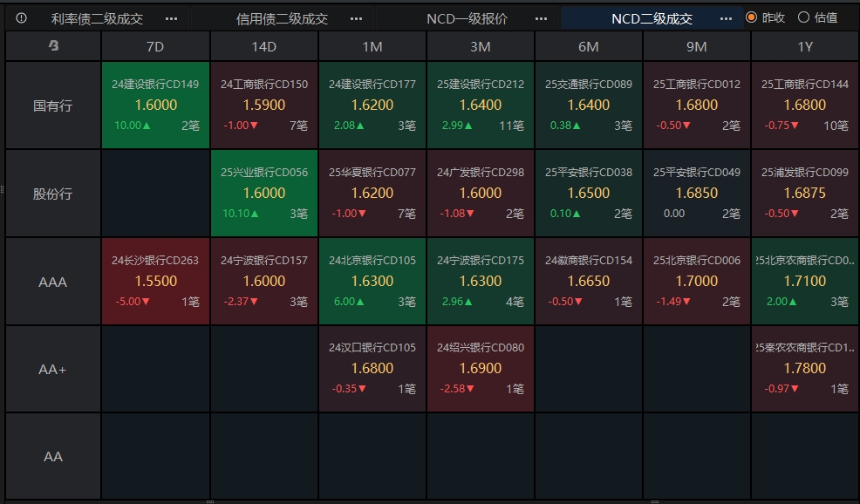Image resolution: width=860 pixels, height=504 pixels.
Task: Click the 国有行 row label
Action: pyautogui.click(x=52, y=106)
